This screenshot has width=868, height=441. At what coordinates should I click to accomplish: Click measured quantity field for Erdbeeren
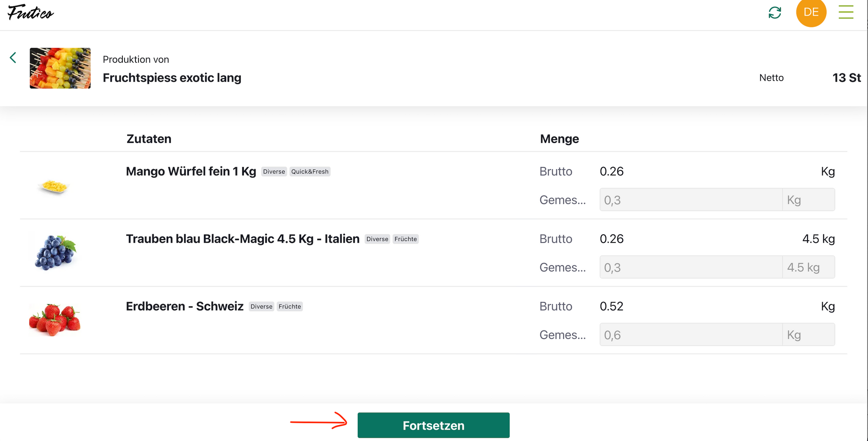coord(690,335)
